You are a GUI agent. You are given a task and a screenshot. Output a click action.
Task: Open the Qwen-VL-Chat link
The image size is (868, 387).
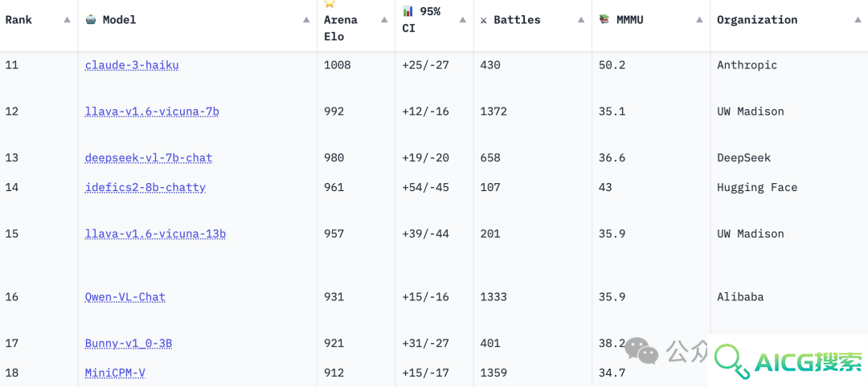pos(125,297)
